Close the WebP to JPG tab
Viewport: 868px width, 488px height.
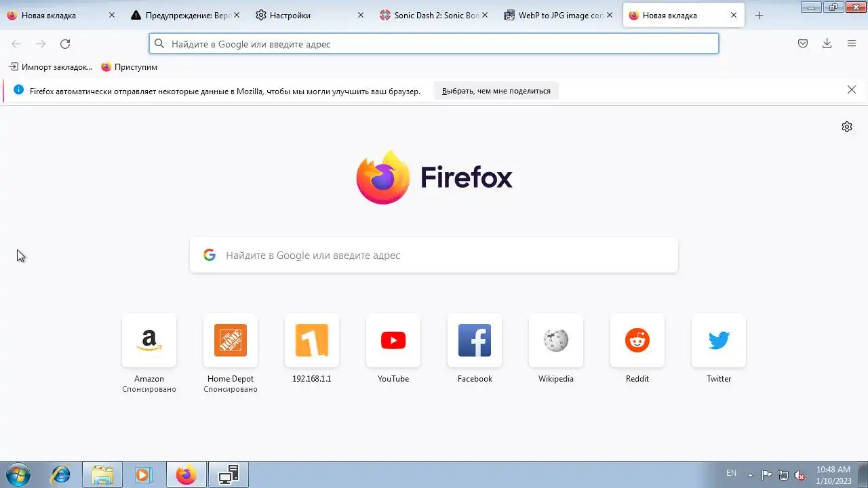tap(609, 15)
